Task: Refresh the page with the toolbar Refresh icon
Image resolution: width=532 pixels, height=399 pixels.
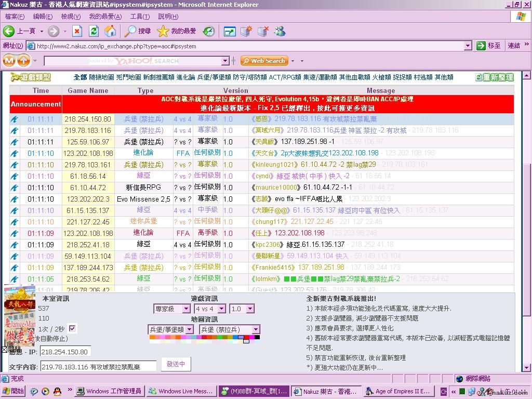Action: click(x=94, y=31)
